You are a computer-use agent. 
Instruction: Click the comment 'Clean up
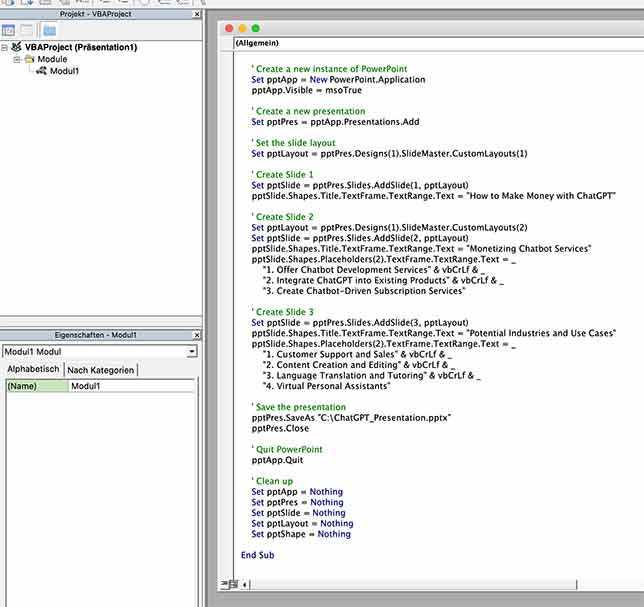272,481
